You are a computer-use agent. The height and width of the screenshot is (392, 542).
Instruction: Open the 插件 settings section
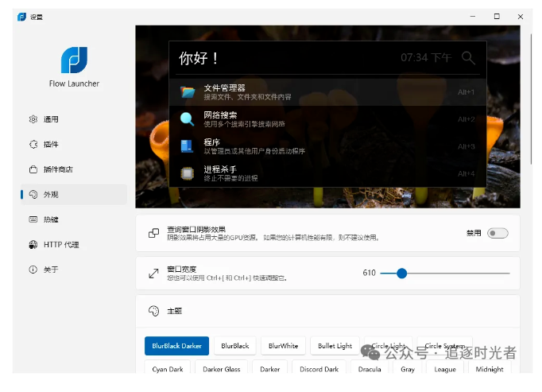point(74,144)
